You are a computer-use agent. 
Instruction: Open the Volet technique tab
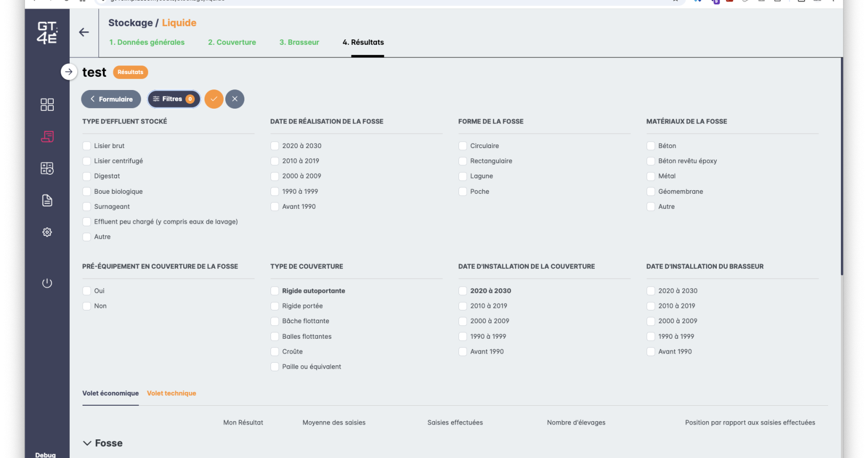171,394
